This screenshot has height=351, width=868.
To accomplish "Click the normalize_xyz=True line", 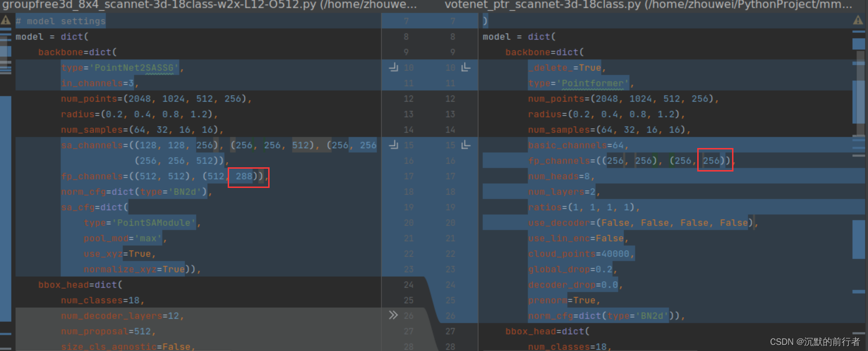I will (x=143, y=269).
